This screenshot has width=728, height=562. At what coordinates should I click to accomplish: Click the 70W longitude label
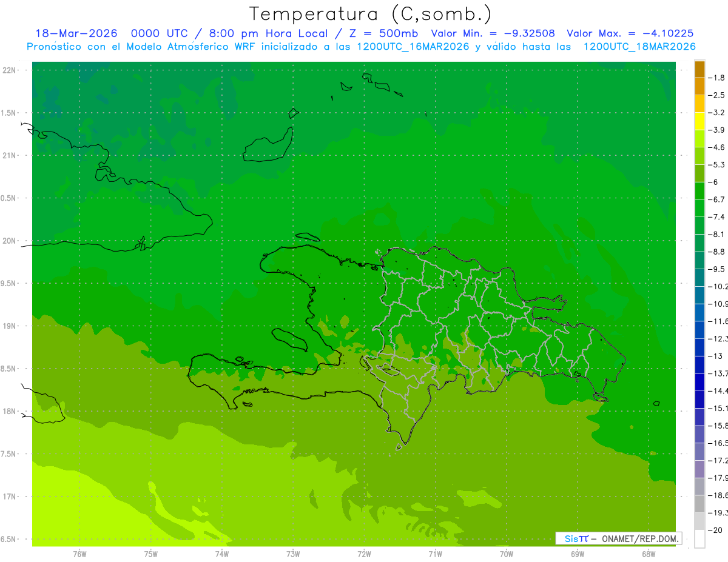pyautogui.click(x=507, y=554)
